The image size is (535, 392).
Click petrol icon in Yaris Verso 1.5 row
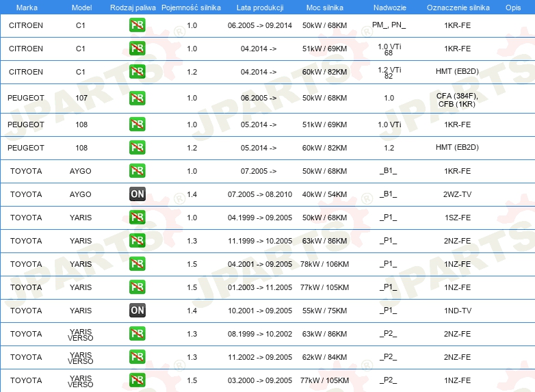137,380
